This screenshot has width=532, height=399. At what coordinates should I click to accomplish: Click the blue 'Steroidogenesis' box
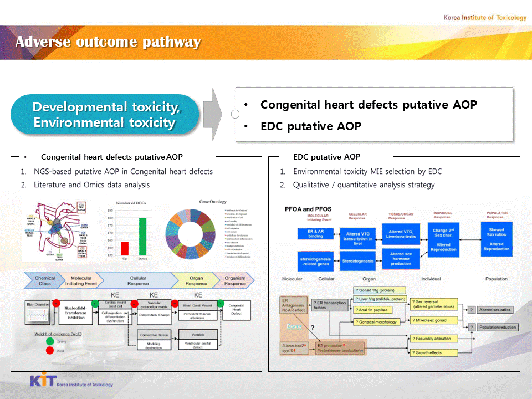pos(357,261)
